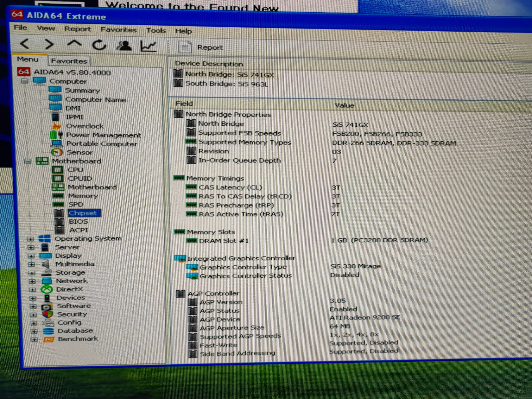Expand the Config node
The height and width of the screenshot is (399, 532).
(x=34, y=323)
